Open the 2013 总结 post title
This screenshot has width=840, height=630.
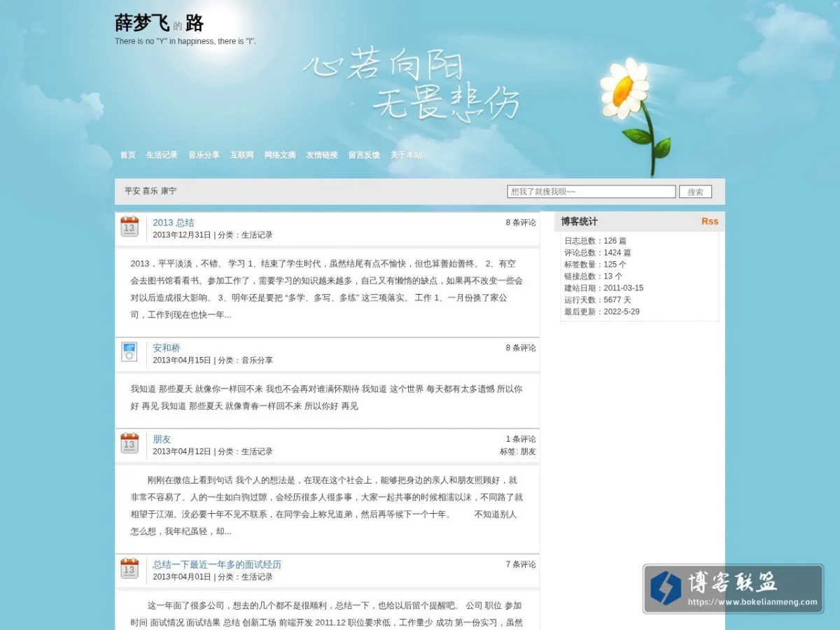click(174, 223)
